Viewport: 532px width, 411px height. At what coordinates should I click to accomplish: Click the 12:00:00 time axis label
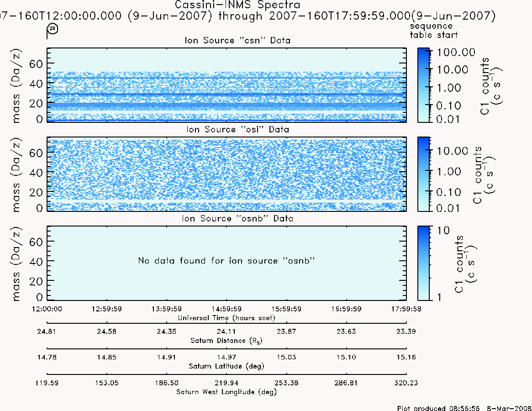coord(47,309)
